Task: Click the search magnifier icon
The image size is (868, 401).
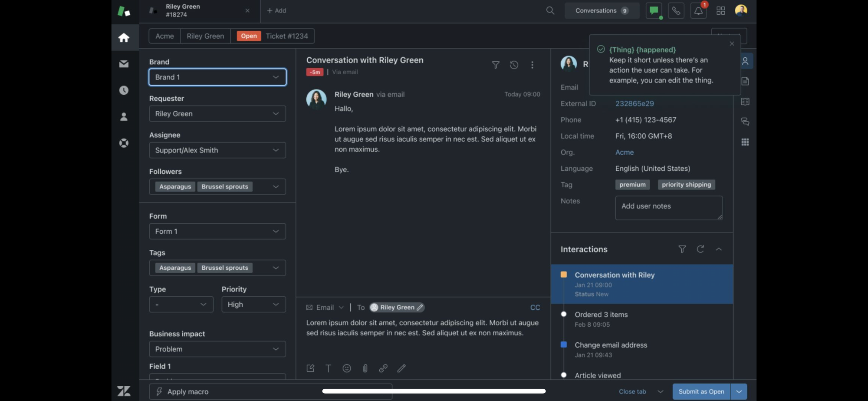Action: coord(550,10)
